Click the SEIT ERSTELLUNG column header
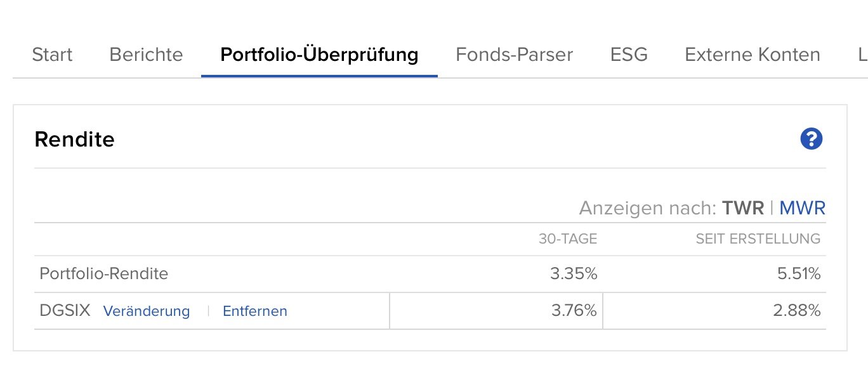Screen dimensions: 868x366 tap(758, 239)
